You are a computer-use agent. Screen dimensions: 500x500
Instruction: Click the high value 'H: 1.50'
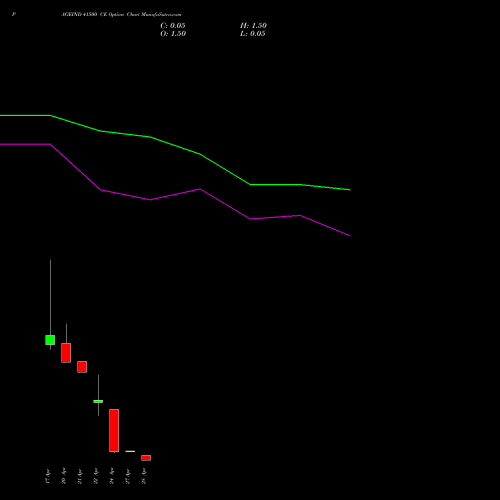tap(253, 26)
